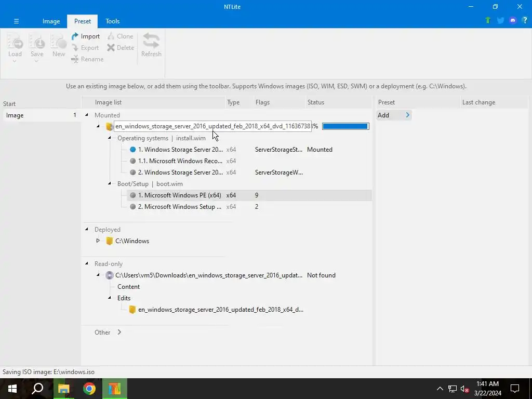This screenshot has height=399, width=532.
Task: Click the green update arrow icon
Action: tap(488, 20)
